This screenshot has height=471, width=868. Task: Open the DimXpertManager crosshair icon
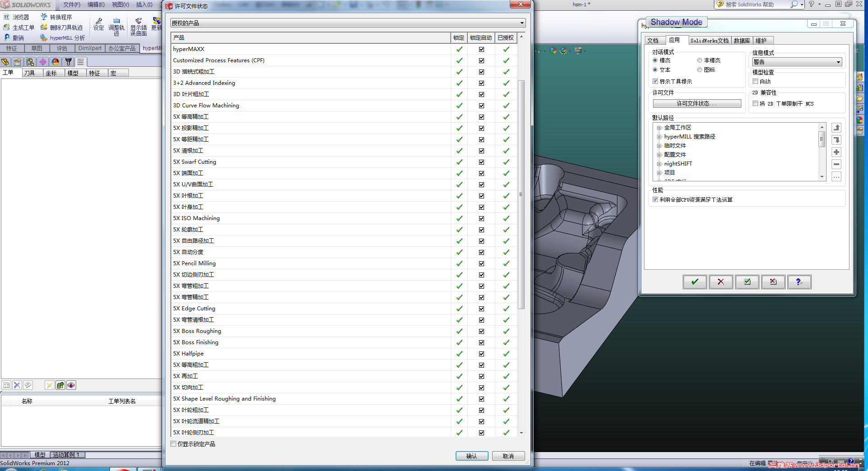point(43,62)
